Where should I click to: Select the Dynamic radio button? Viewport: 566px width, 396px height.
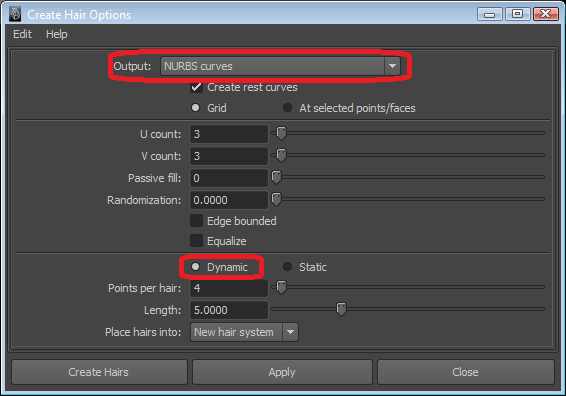point(196,267)
